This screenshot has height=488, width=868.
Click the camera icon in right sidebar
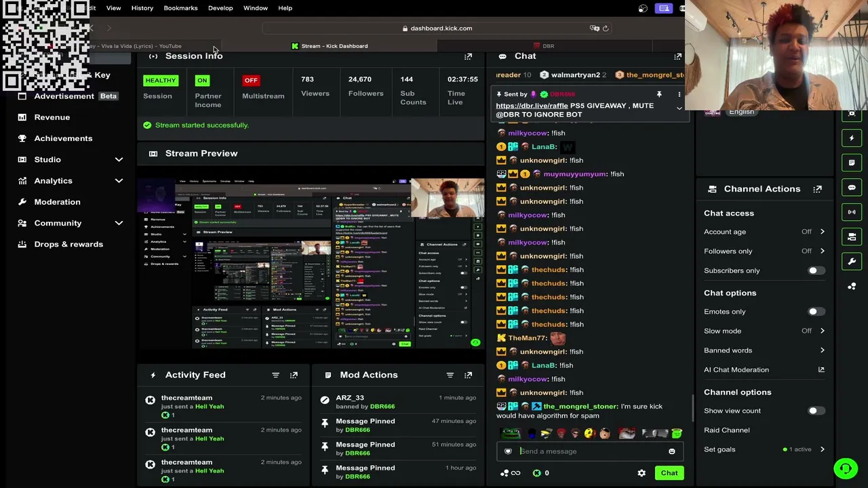852,237
